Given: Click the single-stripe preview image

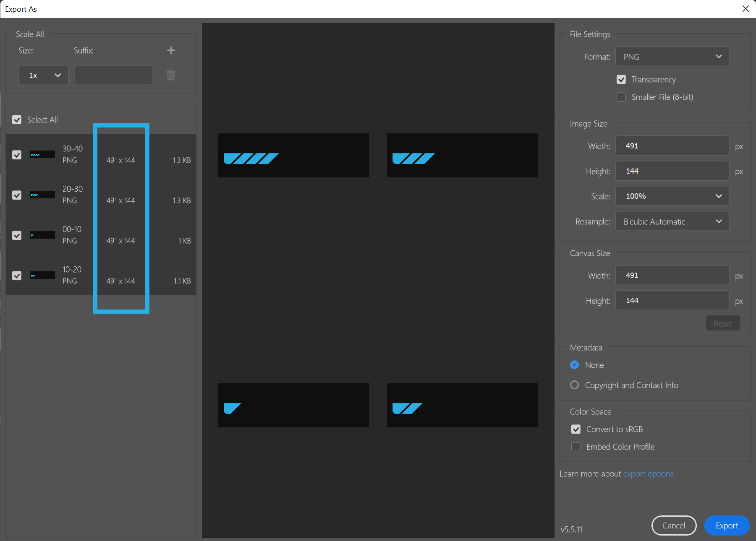Looking at the screenshot, I should (294, 406).
